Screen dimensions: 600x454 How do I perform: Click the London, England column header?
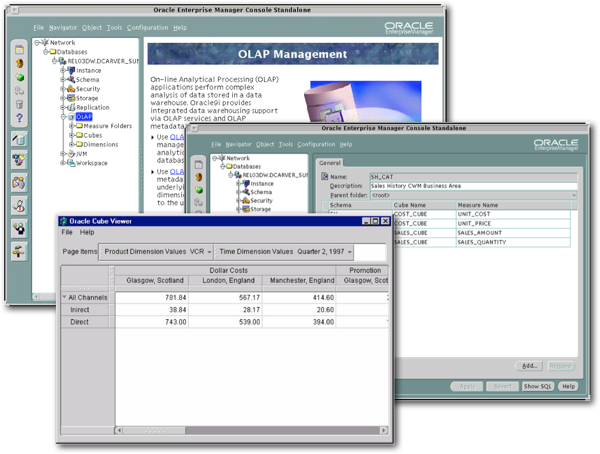pyautogui.click(x=225, y=281)
